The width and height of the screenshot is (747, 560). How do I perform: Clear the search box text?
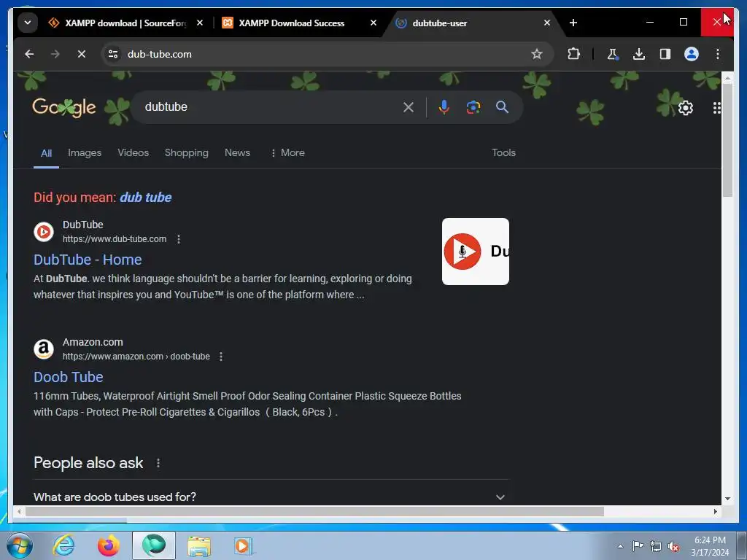[x=409, y=107]
